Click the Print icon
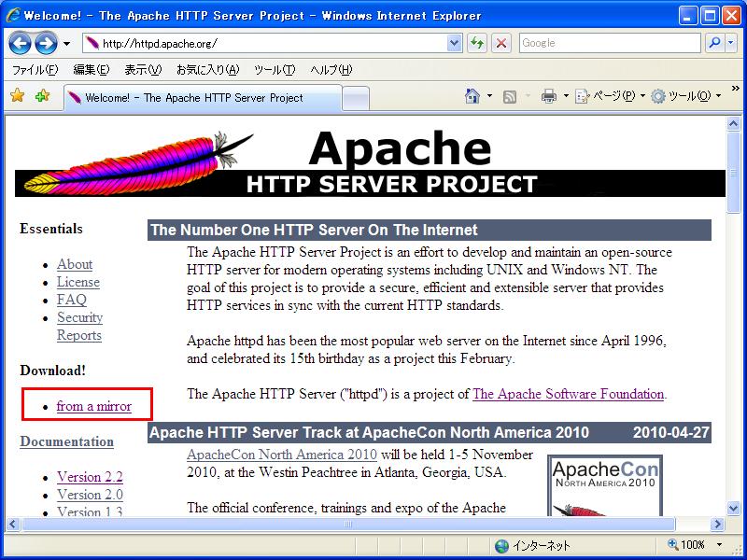Viewport: 747px width, 560px height. click(x=549, y=96)
